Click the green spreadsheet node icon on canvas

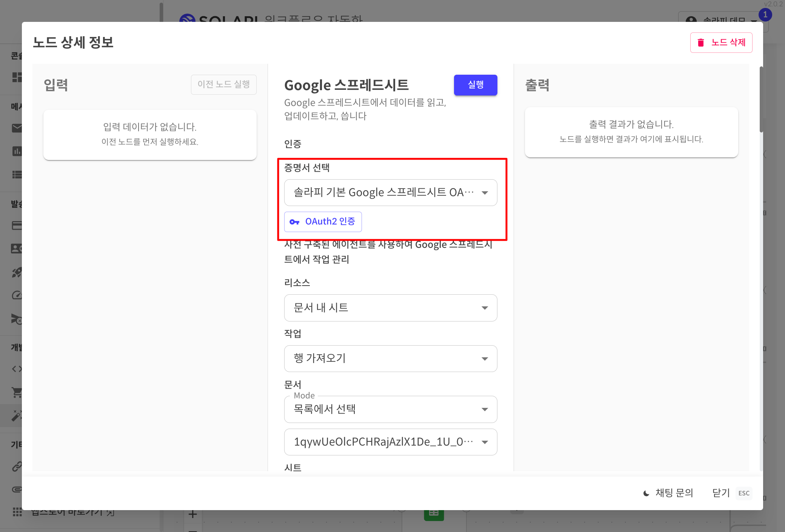point(434,515)
